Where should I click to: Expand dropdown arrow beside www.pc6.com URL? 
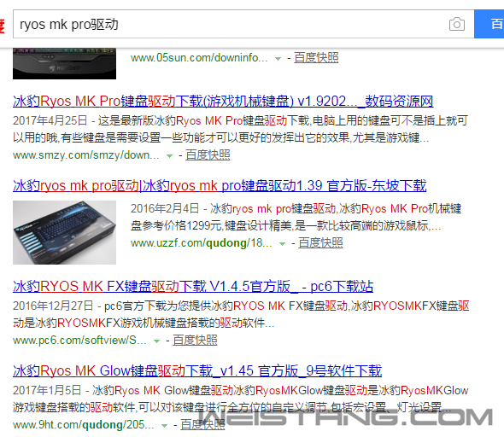click(156, 341)
